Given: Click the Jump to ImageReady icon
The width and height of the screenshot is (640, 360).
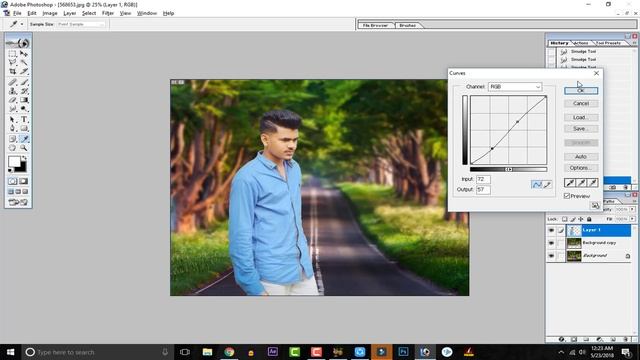Looking at the screenshot, I should pos(18,202).
